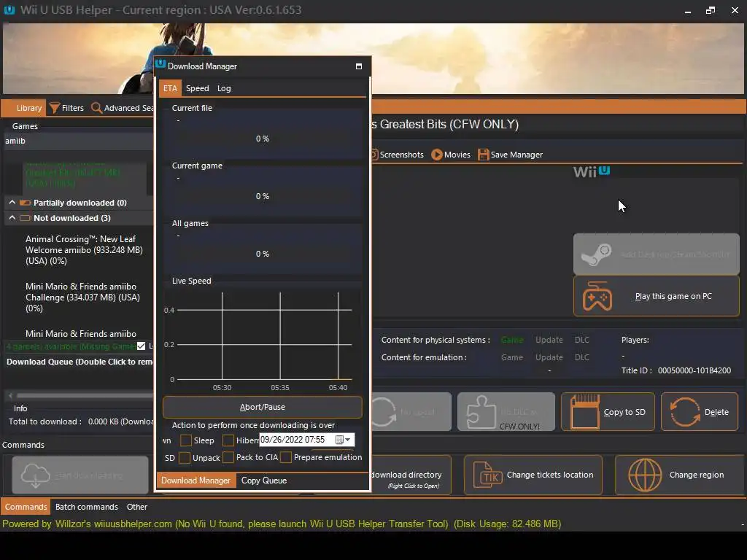Restore down the Wii U USB Helper window
747x560 pixels.
pos(711,10)
